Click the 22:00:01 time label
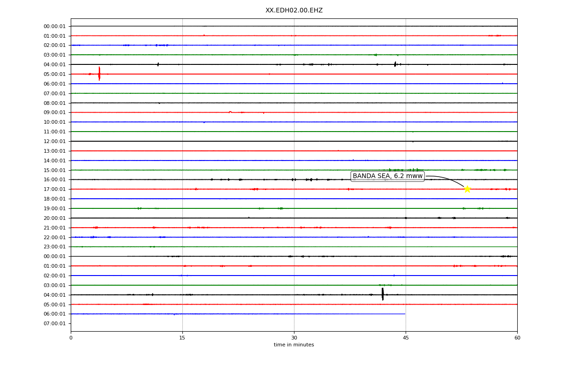The image size is (588, 368). pos(55,237)
